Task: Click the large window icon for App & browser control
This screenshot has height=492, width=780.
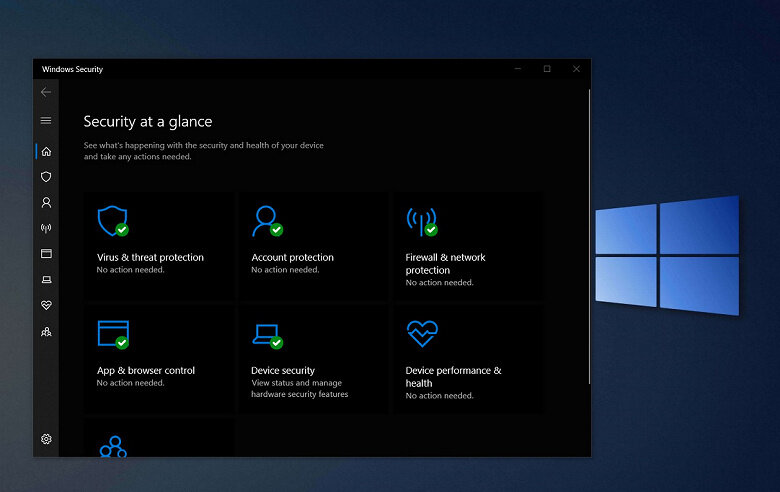Action: 113,334
